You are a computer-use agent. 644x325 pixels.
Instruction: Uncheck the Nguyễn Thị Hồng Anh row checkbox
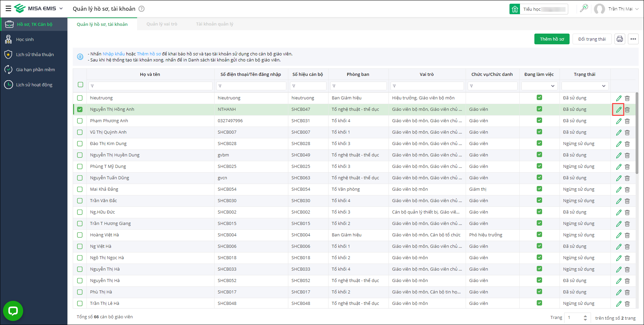(x=80, y=109)
